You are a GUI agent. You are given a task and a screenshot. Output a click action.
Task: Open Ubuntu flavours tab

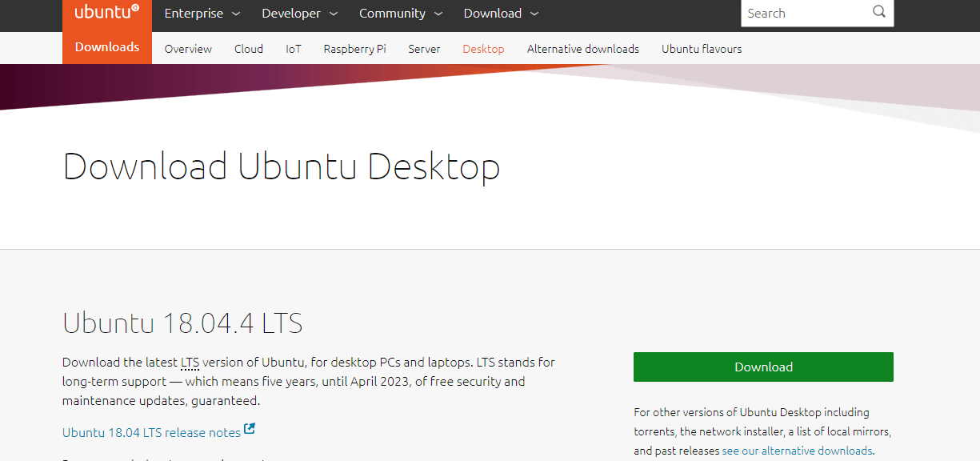point(702,49)
